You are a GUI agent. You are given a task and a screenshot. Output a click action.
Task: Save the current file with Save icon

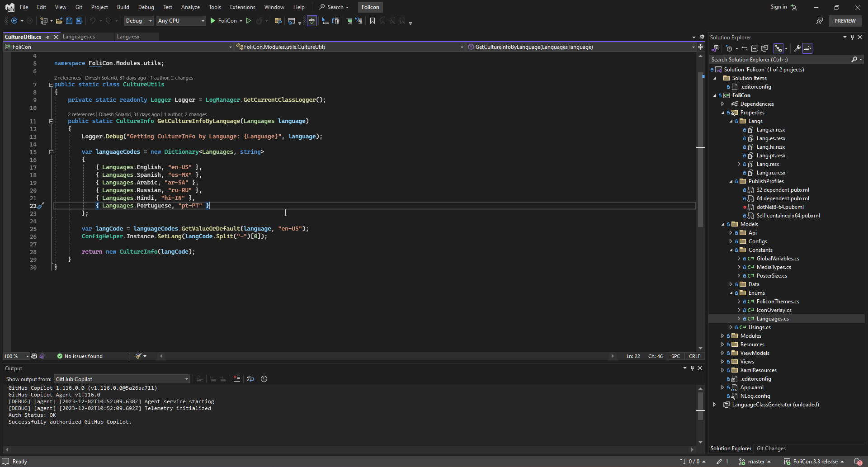(x=69, y=21)
